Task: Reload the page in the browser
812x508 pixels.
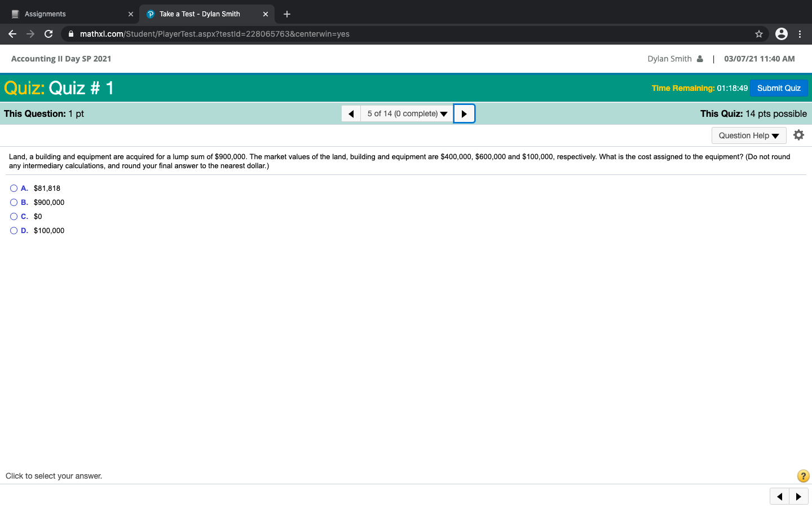Action: click(48, 34)
